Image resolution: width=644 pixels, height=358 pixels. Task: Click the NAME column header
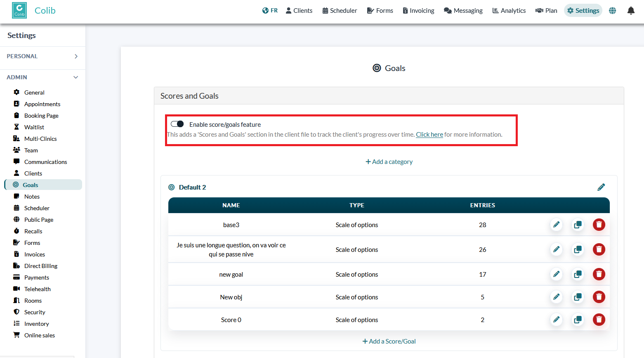coord(231,205)
